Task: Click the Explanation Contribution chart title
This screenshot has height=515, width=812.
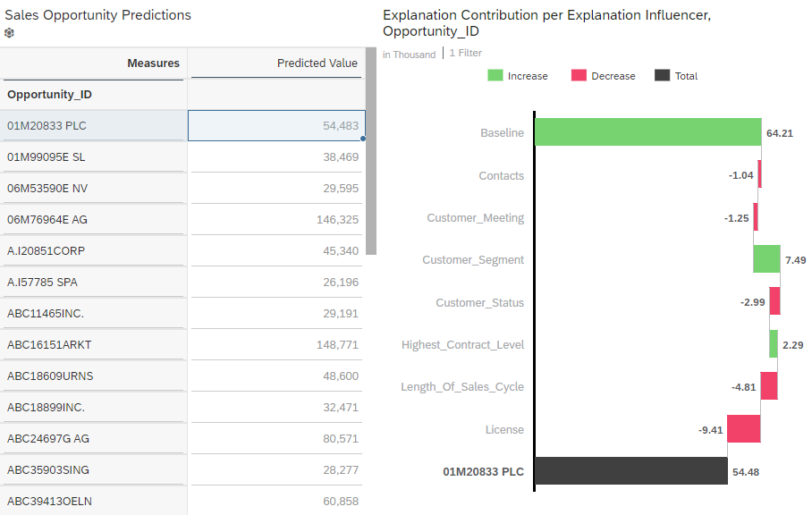Action: click(547, 23)
